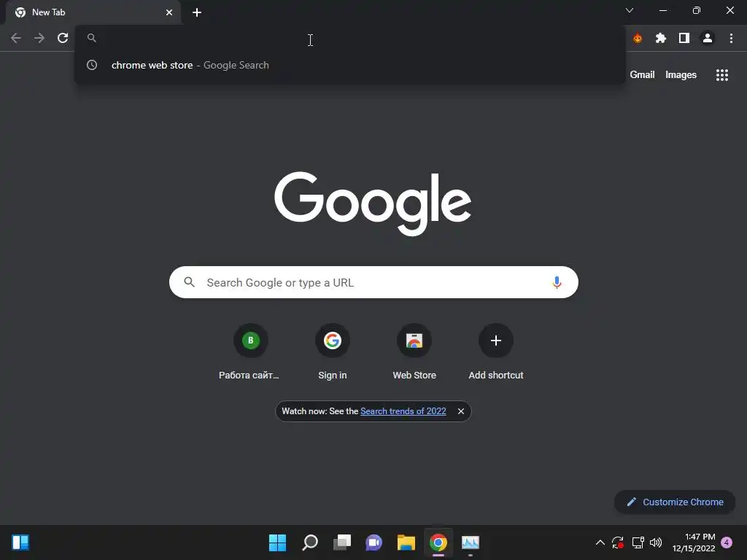This screenshot has height=560, width=747.
Task: Open Task View on taskbar
Action: [342, 542]
